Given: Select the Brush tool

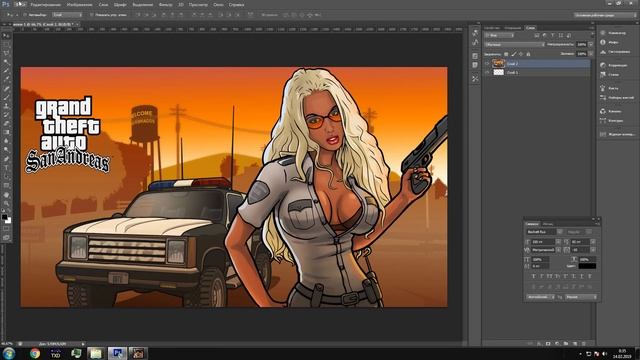Looking at the screenshot, I should tap(6, 97).
